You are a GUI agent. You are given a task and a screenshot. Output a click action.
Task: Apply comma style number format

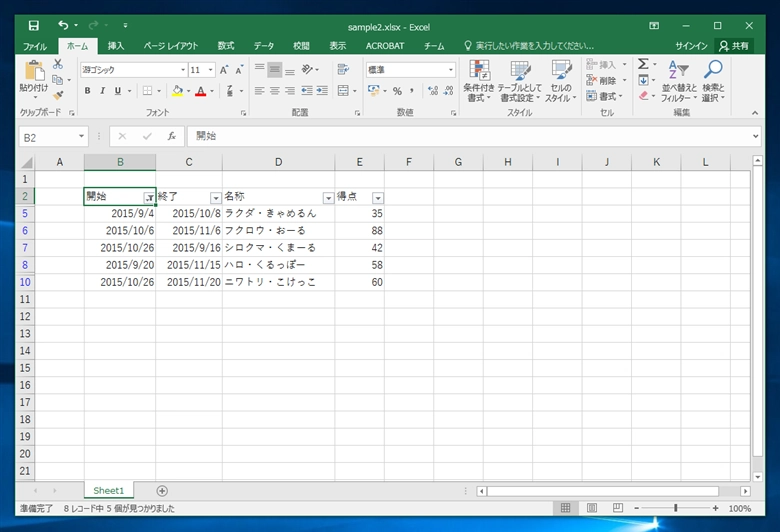[x=412, y=91]
